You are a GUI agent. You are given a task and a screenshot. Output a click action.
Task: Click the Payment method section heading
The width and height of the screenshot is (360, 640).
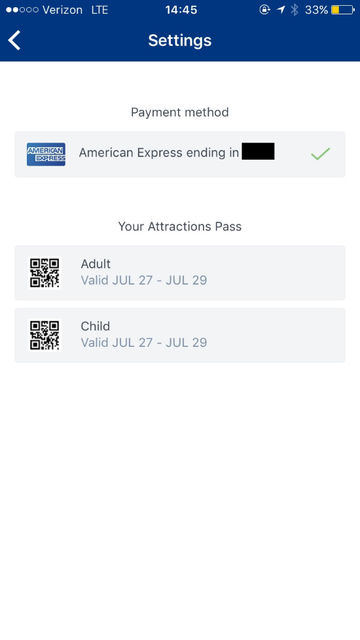tap(180, 112)
